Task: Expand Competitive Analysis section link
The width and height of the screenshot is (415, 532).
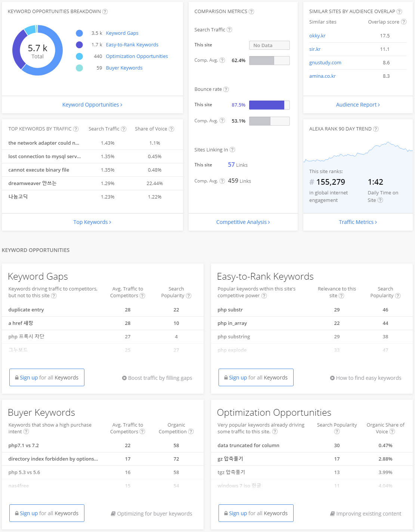Action: tap(243, 222)
